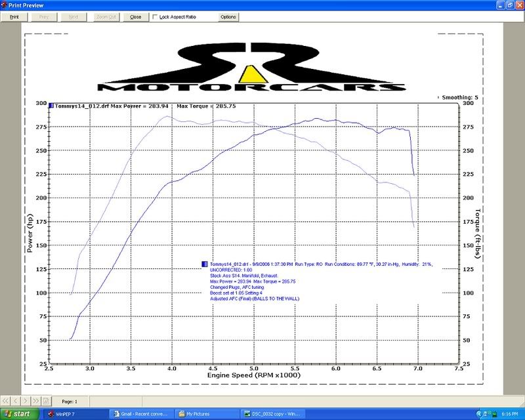
Task: Click the green tray icon beside the clock
Action: 495,414
